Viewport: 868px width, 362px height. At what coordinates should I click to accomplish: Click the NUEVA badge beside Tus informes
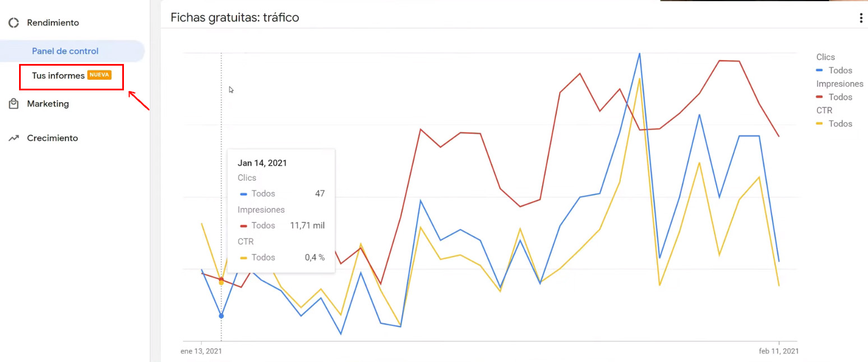click(99, 75)
